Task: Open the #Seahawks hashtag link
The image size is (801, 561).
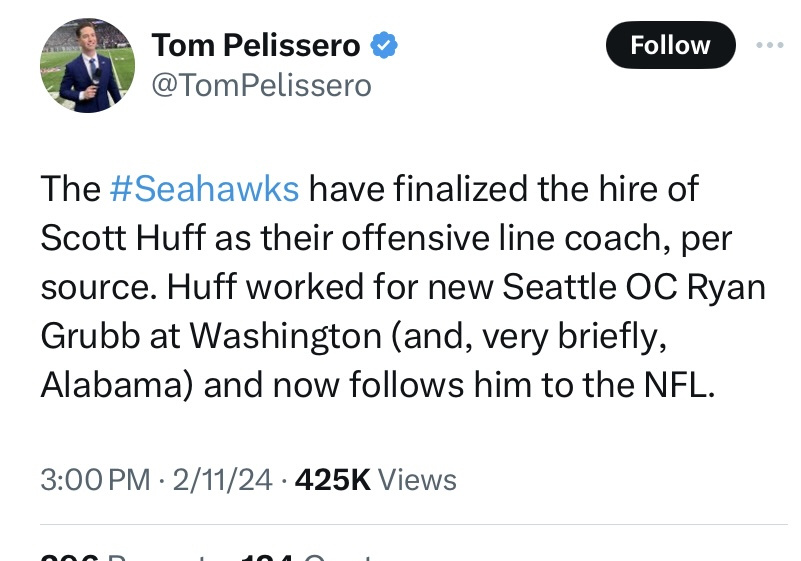Action: point(204,188)
